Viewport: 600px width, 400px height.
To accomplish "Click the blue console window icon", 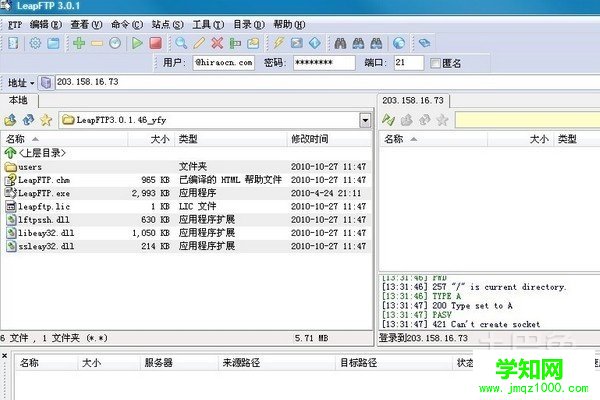I will tap(297, 43).
